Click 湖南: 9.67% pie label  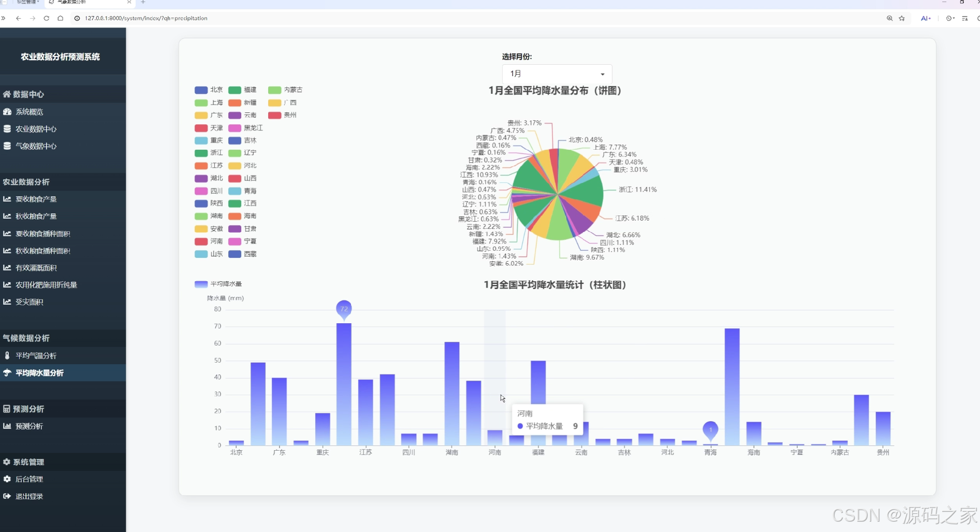[587, 257]
